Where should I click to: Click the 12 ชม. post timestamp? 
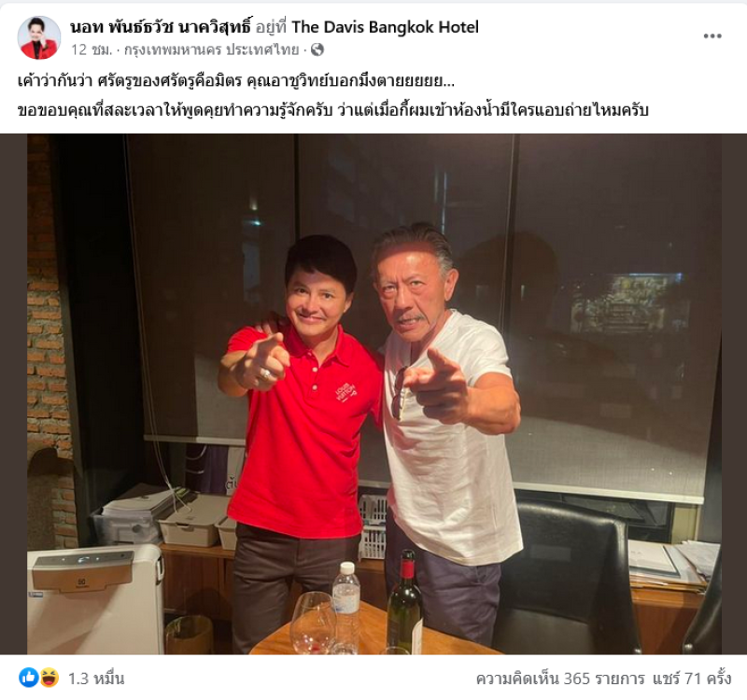point(92,49)
